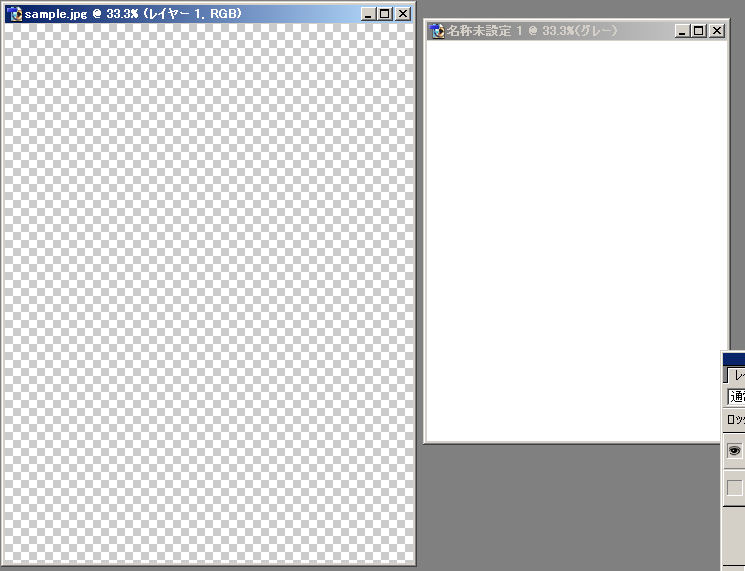The image size is (745, 571).
Task: Hide the top layer with eye icon
Action: click(x=735, y=451)
